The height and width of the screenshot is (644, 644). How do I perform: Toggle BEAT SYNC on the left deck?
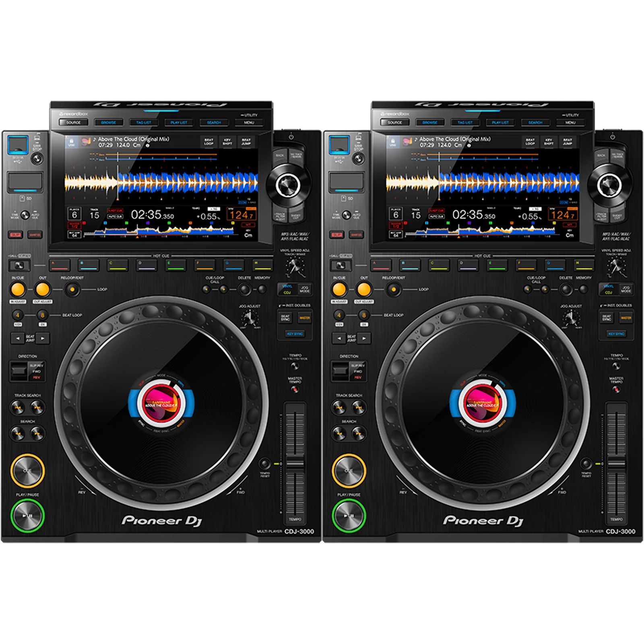285,318
